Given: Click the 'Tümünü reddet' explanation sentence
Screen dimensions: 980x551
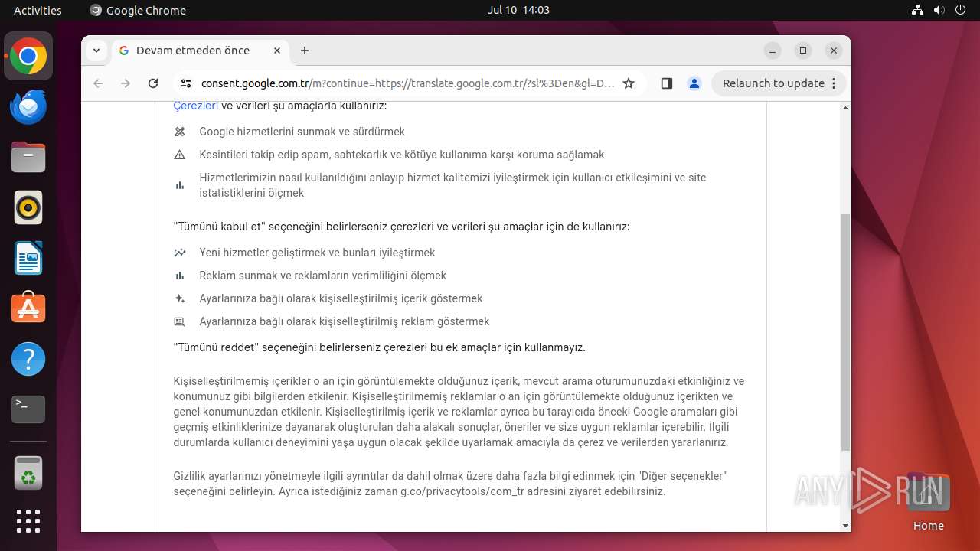Looking at the screenshot, I should tap(379, 347).
